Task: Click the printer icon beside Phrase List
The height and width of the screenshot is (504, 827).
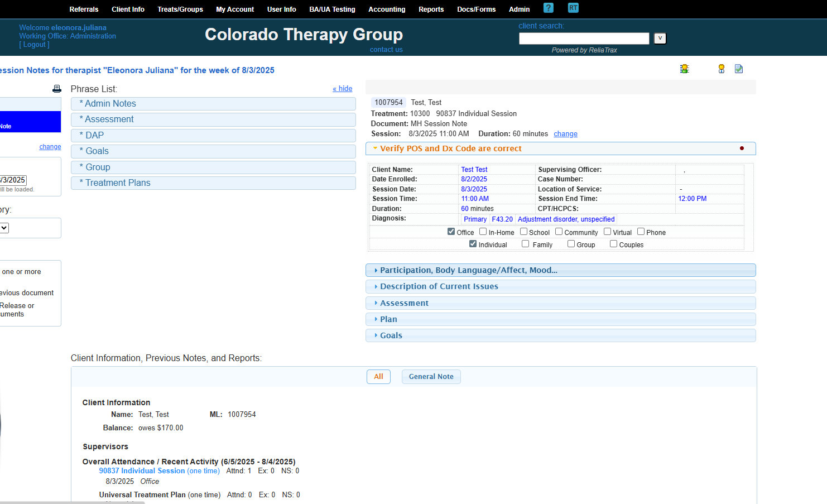Action: 57,89
